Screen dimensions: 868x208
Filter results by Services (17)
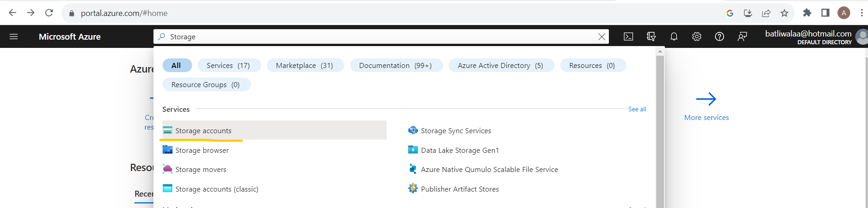[228, 66]
